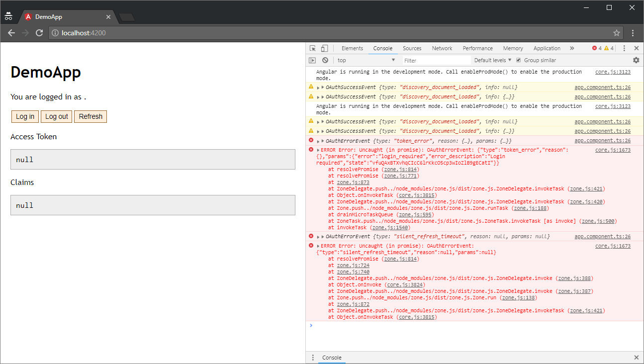Open zone.js:814 link in first stack trace

point(400,169)
